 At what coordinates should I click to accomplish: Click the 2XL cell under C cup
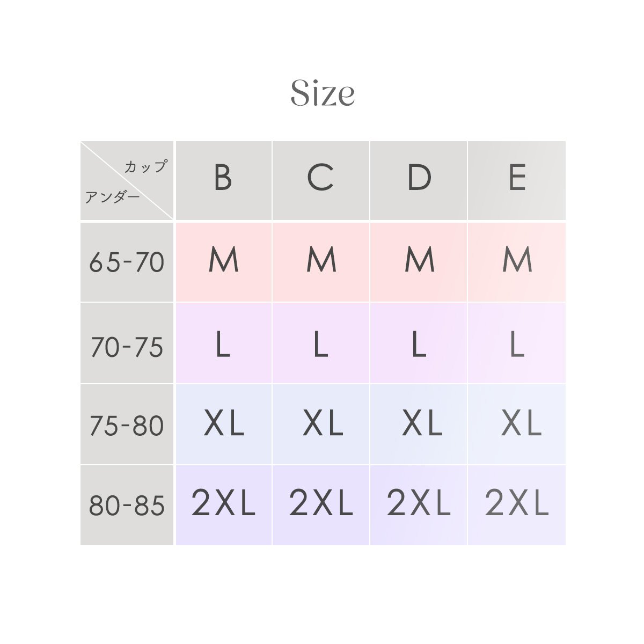[321, 506]
